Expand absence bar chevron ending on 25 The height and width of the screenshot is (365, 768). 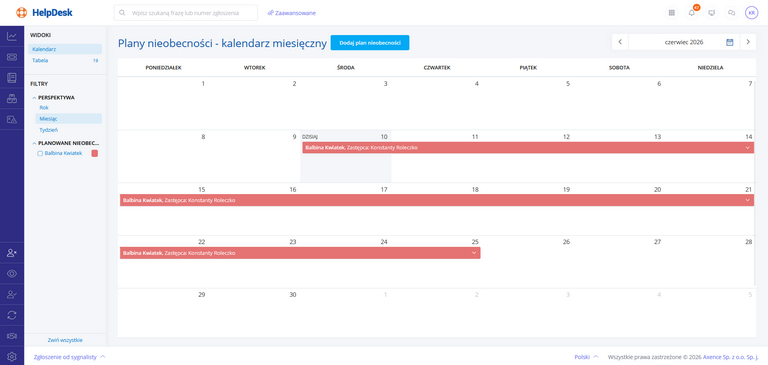[474, 253]
